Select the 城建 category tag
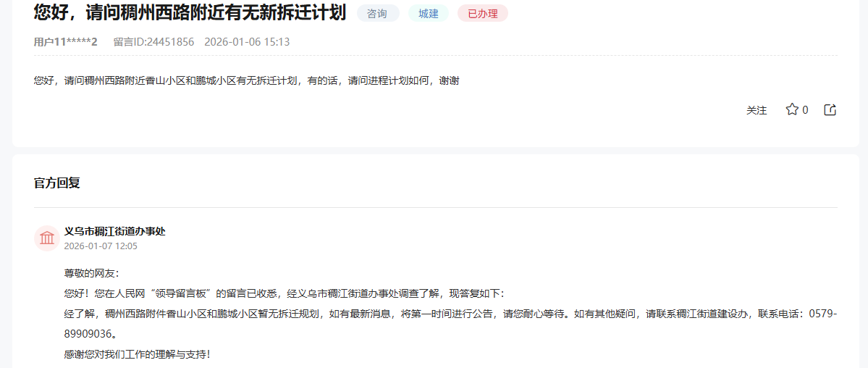The image size is (868, 368). point(429,14)
